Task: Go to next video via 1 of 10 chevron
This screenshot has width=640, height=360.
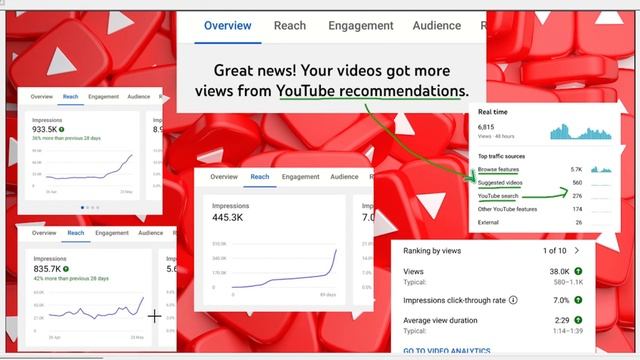Action: 577,251
